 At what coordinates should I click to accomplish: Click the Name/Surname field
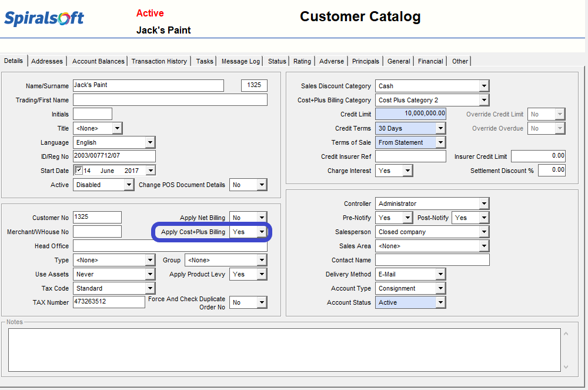[x=149, y=85]
